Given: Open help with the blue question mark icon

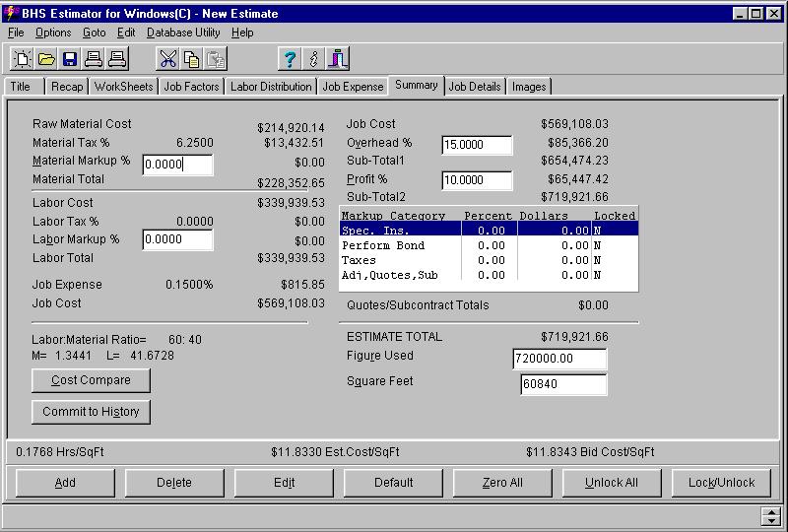Looking at the screenshot, I should 290,59.
